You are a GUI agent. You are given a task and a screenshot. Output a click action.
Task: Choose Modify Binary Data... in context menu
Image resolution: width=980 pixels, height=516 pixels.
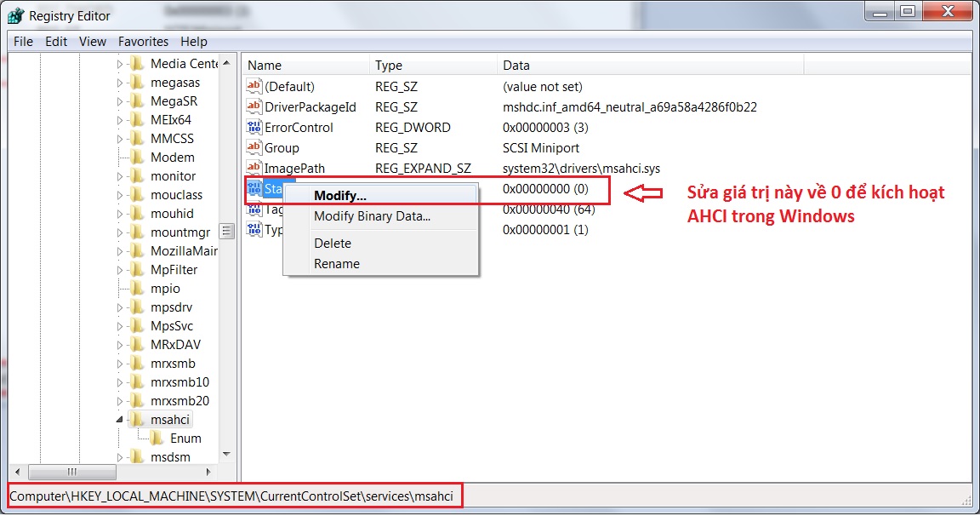pos(380,216)
